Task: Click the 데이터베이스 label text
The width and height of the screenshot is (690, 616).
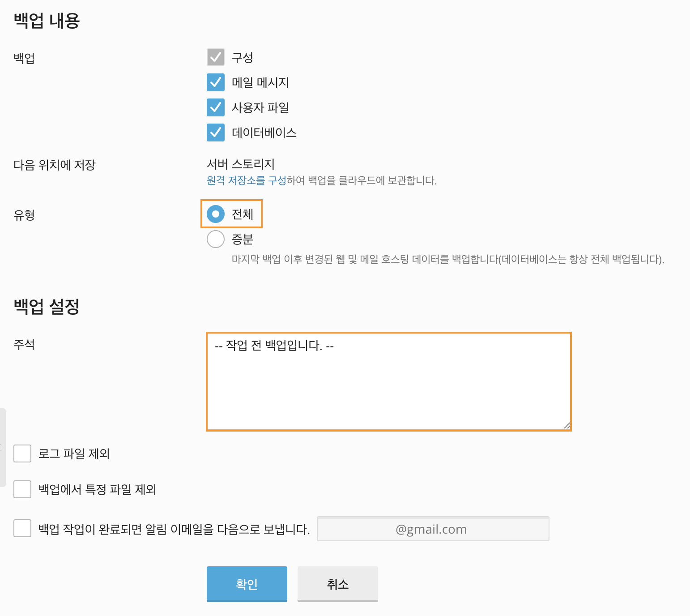Action: [x=264, y=133]
